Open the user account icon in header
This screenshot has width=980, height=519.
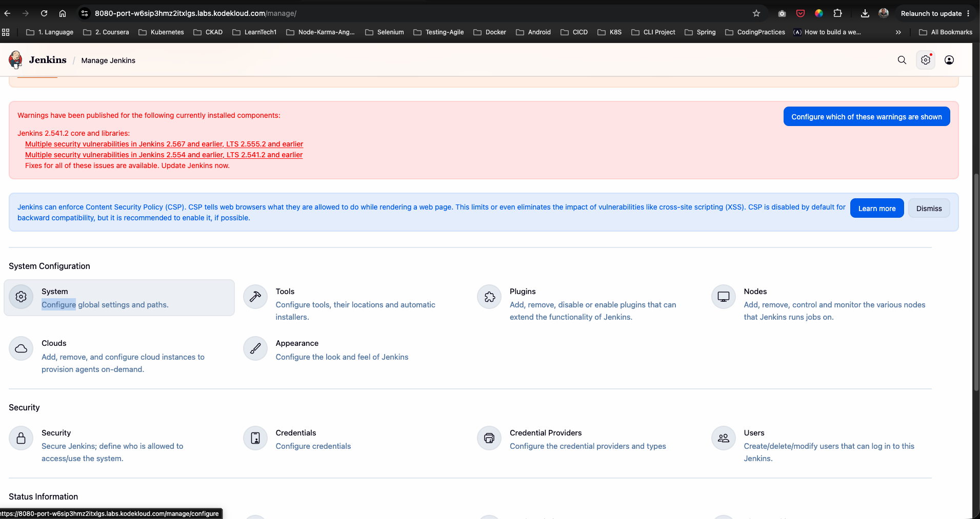[949, 60]
